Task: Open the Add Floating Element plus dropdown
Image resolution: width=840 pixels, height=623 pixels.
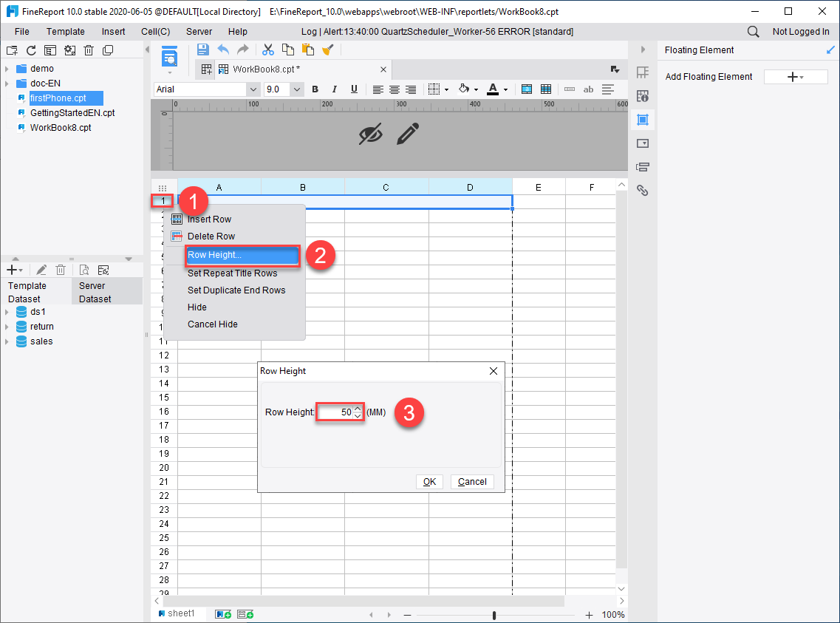Action: tap(796, 77)
